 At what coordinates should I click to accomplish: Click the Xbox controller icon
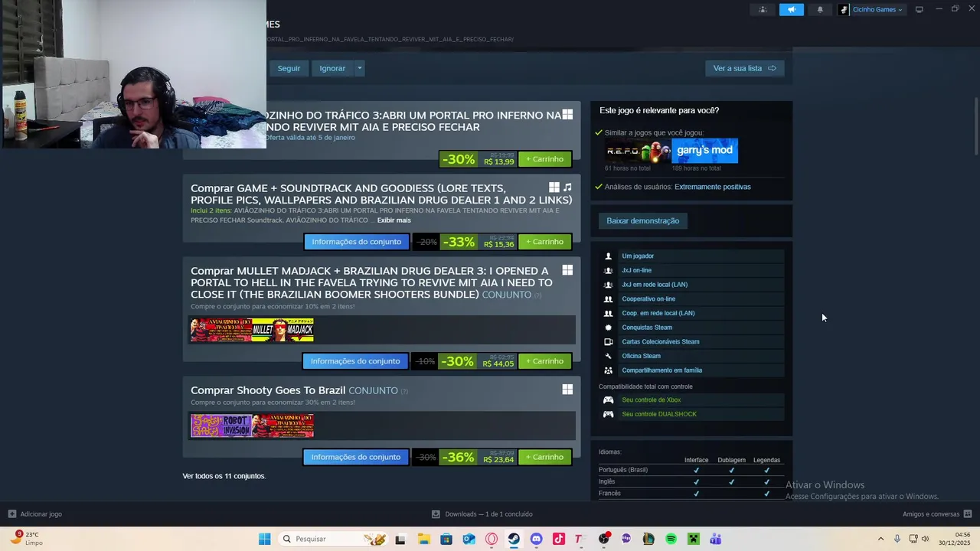click(x=608, y=399)
